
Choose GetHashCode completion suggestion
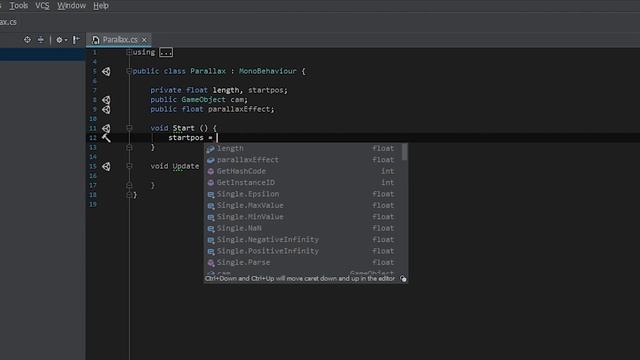303,171
